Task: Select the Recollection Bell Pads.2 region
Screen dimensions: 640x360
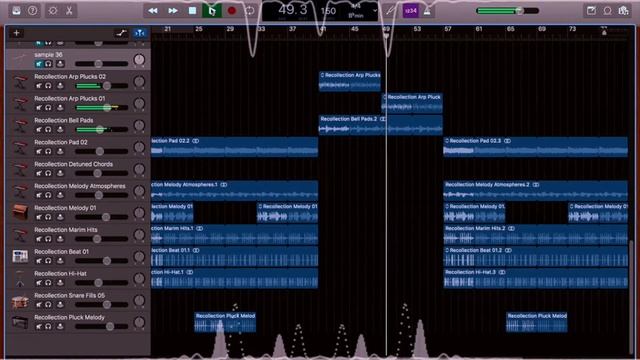Action: tap(380, 125)
